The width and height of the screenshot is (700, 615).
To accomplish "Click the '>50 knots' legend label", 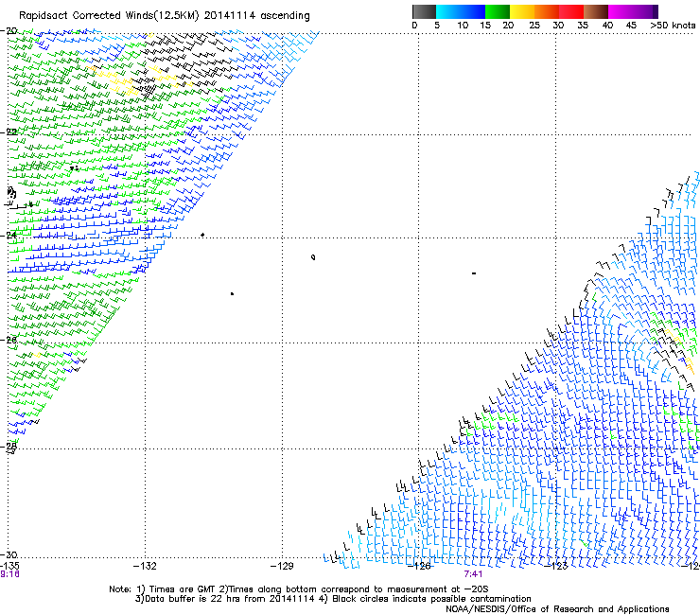I will click(673, 26).
